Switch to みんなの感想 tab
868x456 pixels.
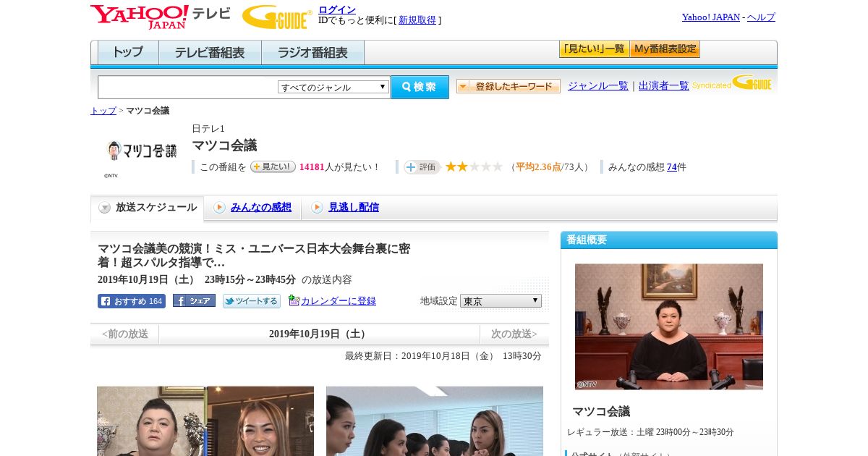pyautogui.click(x=260, y=208)
